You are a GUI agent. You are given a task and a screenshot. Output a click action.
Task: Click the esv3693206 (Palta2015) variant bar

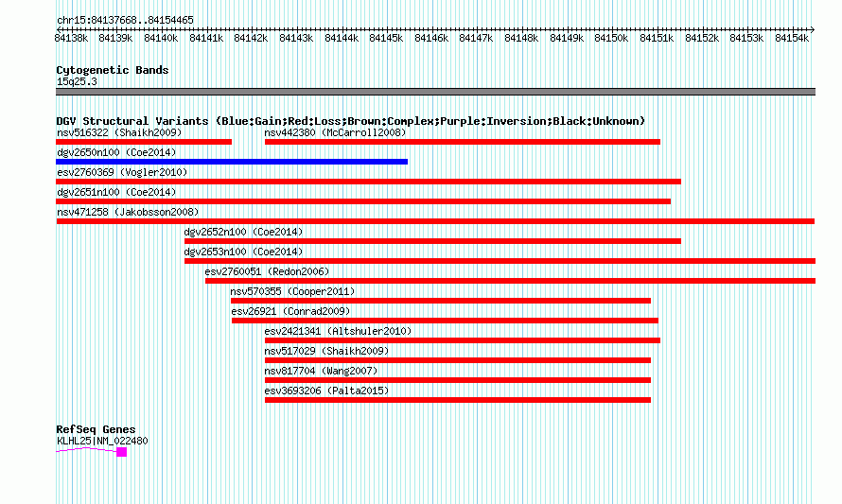458,400
